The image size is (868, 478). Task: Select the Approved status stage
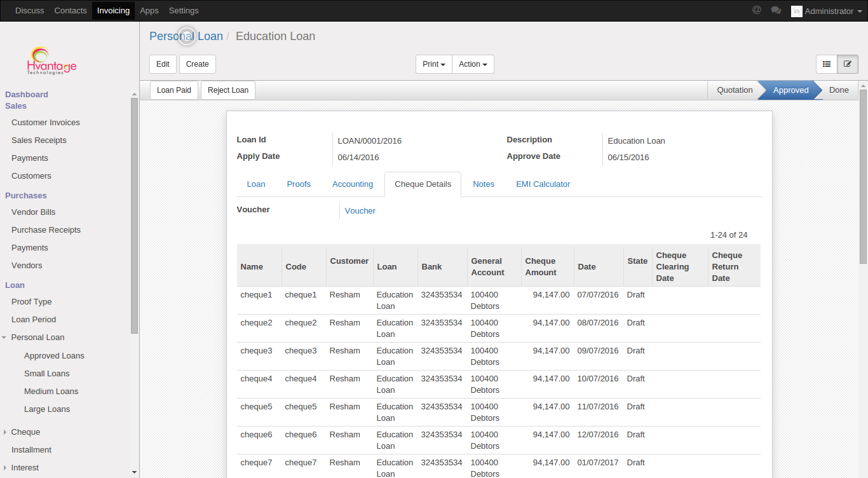coord(790,90)
